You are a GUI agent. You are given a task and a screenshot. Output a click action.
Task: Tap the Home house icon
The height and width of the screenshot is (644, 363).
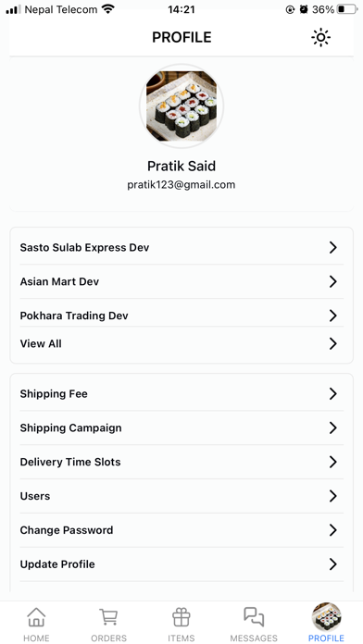[36, 617]
